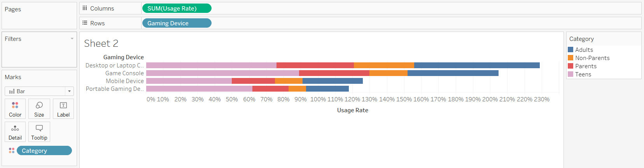Expand the Filters shelf dropdown arrow

tap(72, 39)
